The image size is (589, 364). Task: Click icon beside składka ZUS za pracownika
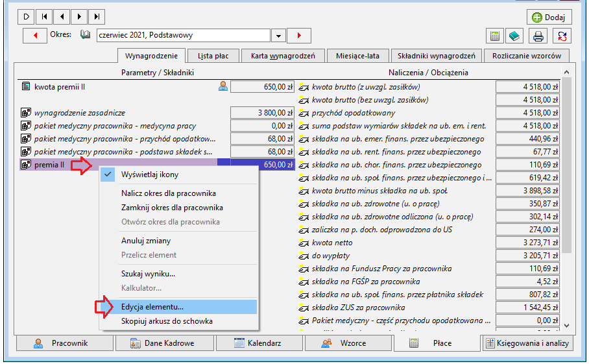tap(303, 308)
